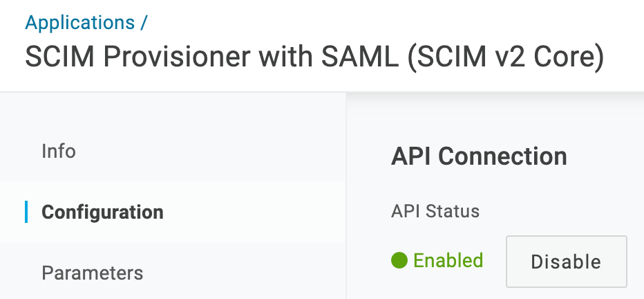Click the word Enabled next to Disable
The image size is (644, 299).
448,260
